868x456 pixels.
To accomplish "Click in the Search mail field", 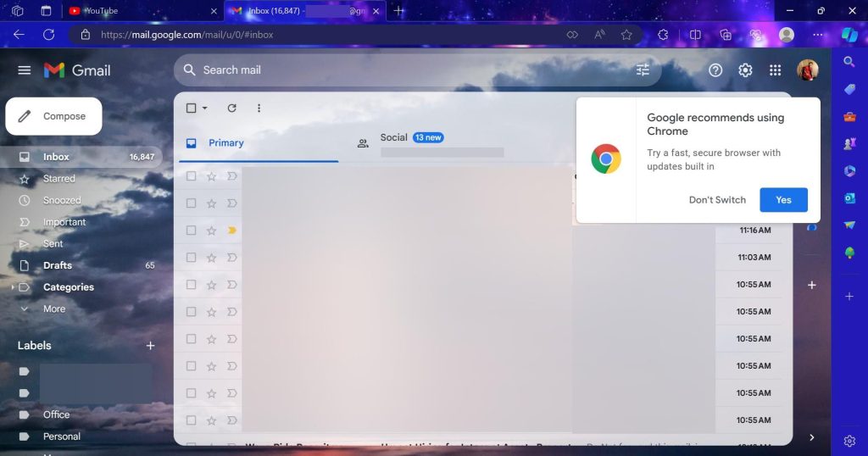I will click(x=415, y=70).
